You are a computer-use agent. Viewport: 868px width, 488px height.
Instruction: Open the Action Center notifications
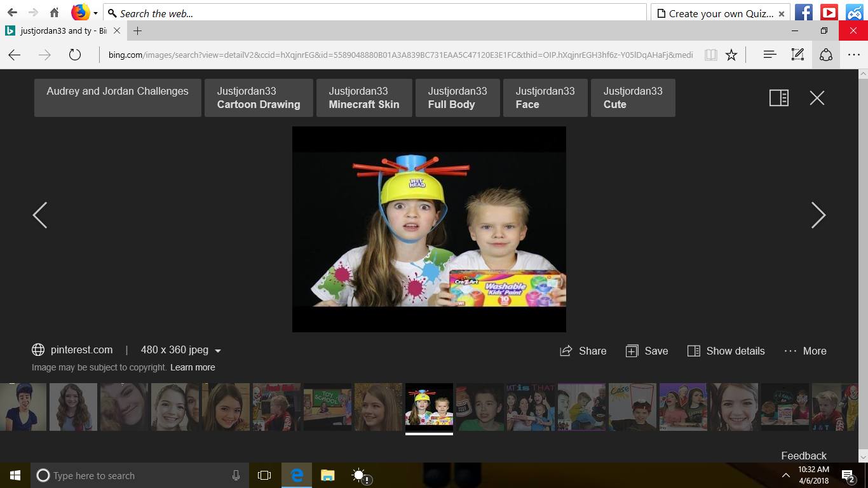click(x=848, y=475)
